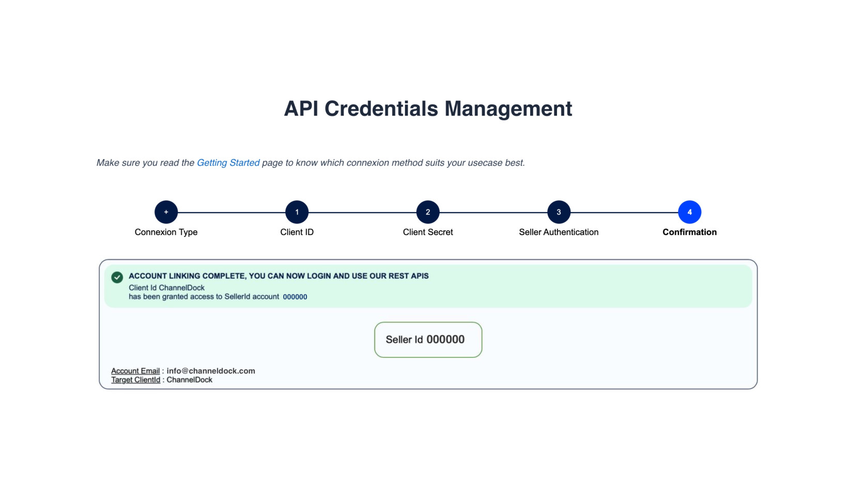Image resolution: width=868 pixels, height=488 pixels.
Task: Click the Seller Authentication step label
Action: (559, 232)
